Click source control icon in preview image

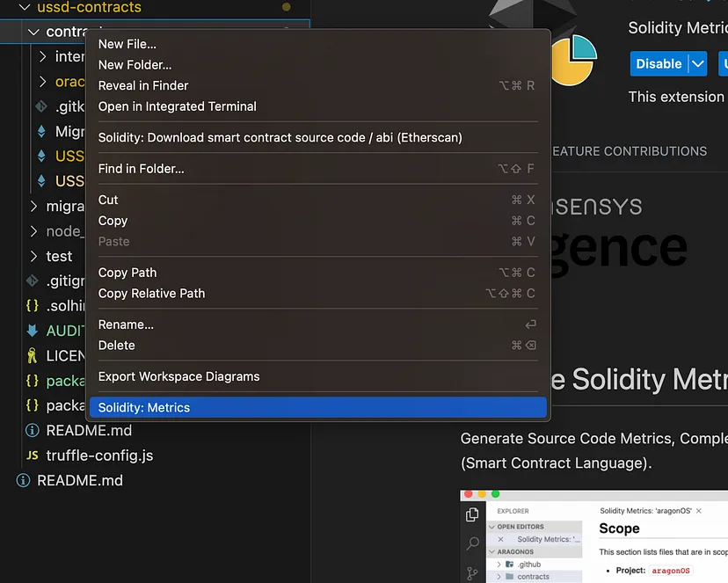pos(472,573)
